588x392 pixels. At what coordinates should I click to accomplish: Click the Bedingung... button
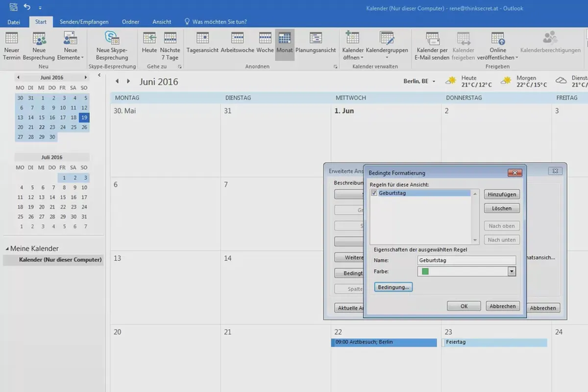point(393,287)
